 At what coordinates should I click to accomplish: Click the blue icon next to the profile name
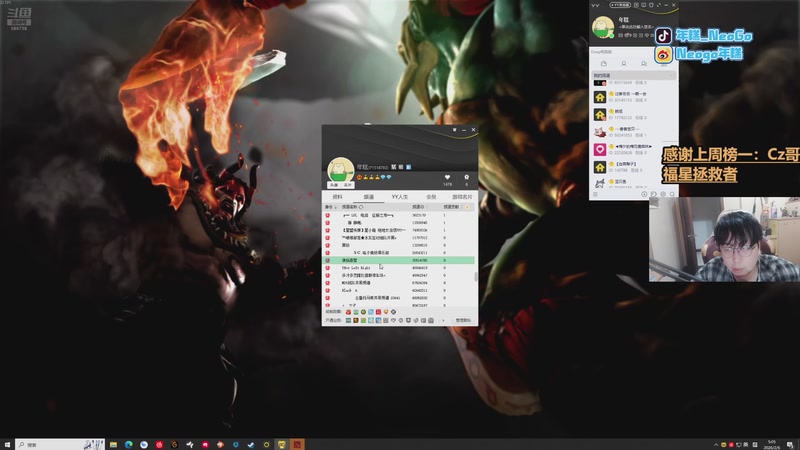pyautogui.click(x=409, y=167)
